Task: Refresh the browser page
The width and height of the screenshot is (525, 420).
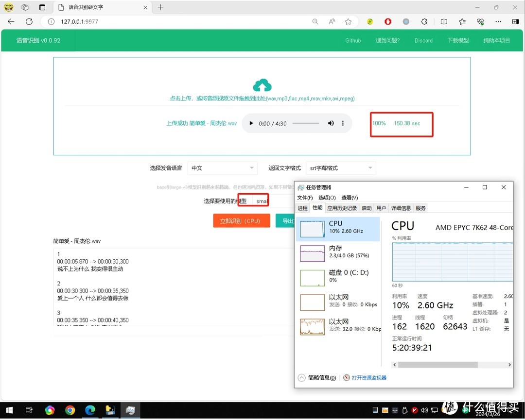Action: (29, 22)
